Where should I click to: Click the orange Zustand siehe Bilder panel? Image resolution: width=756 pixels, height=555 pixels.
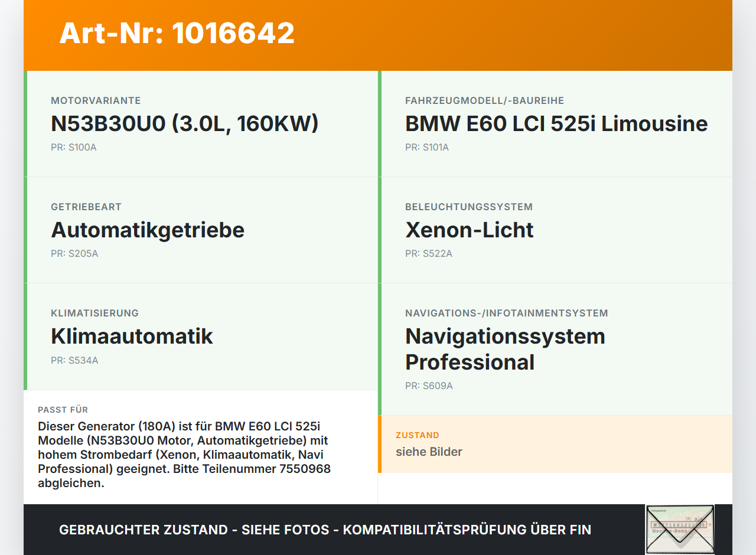pos(555,444)
